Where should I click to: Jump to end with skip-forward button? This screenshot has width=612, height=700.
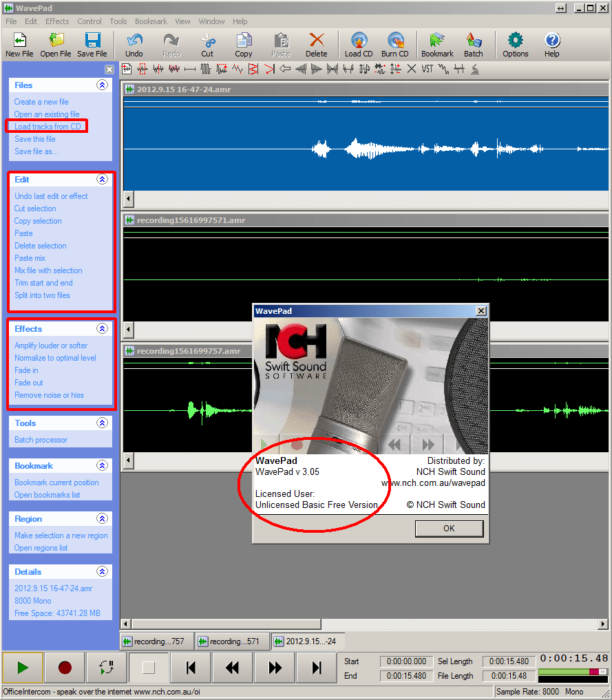click(x=317, y=668)
